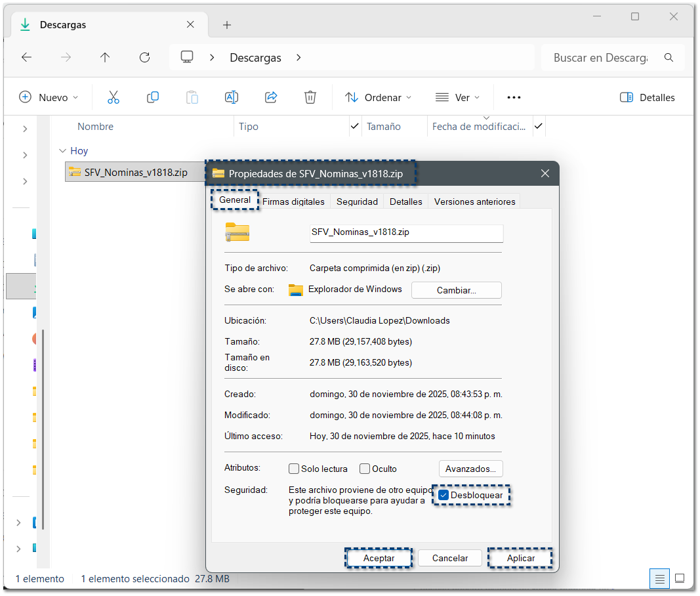Viewport: 700px width, 596px height.
Task: Expand the Ver view options dropdown
Action: click(457, 97)
